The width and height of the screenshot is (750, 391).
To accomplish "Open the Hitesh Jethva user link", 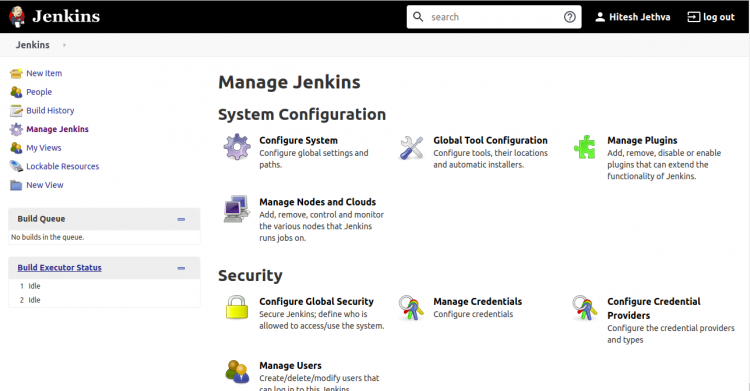I will (x=640, y=17).
